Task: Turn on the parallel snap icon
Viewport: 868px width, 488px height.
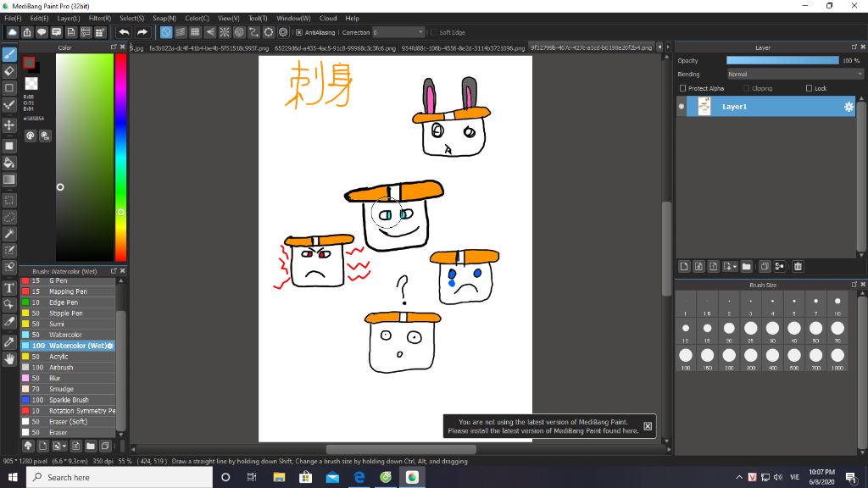Action: click(181, 32)
